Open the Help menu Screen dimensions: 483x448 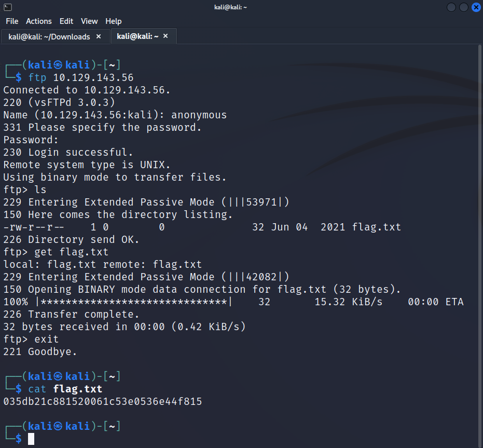(113, 21)
